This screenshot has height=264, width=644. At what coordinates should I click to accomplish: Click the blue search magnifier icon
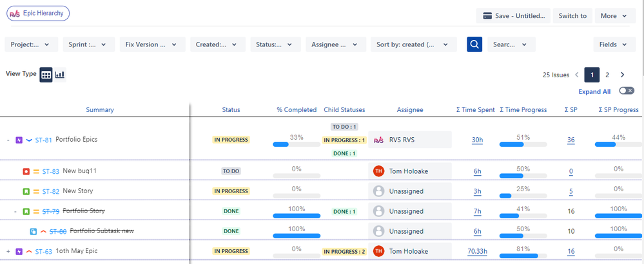tap(474, 44)
